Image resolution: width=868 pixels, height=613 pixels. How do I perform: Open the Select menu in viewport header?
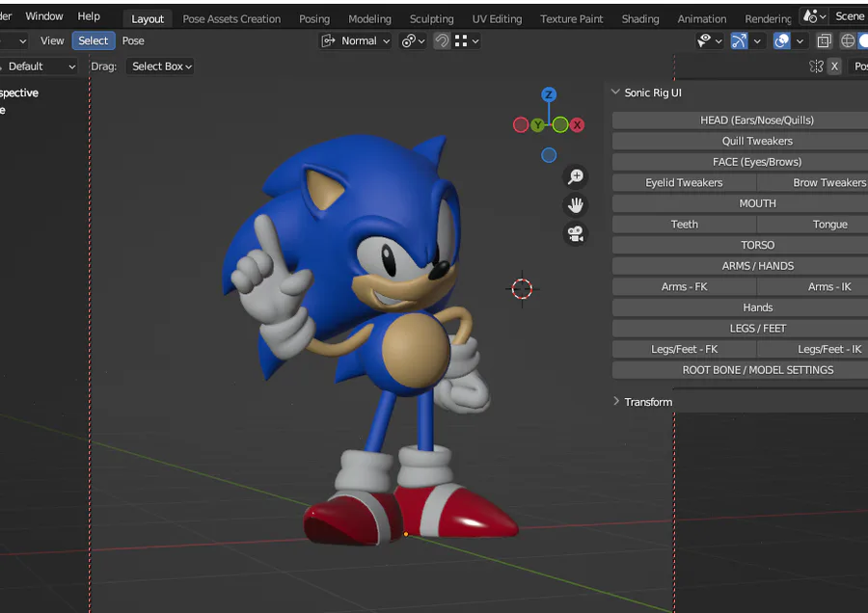[93, 40]
